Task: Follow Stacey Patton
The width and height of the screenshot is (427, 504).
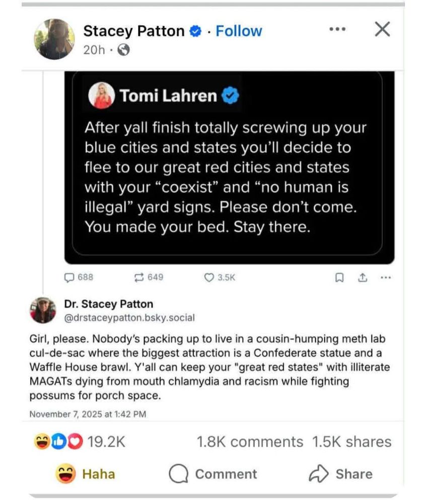Action: tap(239, 31)
